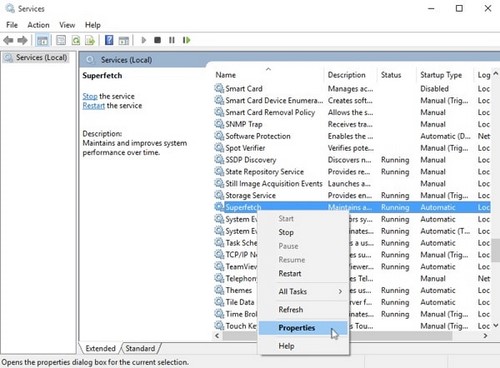Open the Properties toolbar icon
This screenshot has width=500, height=368.
(x=61, y=40)
